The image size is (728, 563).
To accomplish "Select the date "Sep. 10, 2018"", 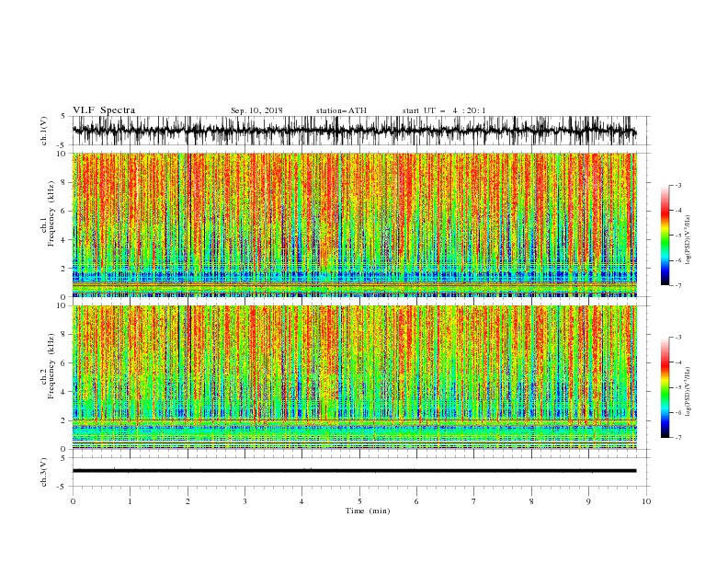I will [x=256, y=110].
